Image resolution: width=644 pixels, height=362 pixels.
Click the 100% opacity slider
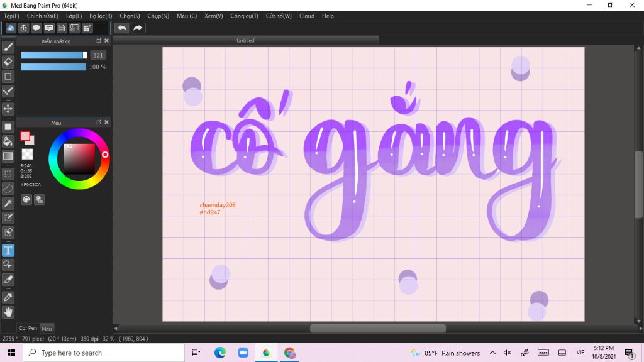pyautogui.click(x=53, y=67)
